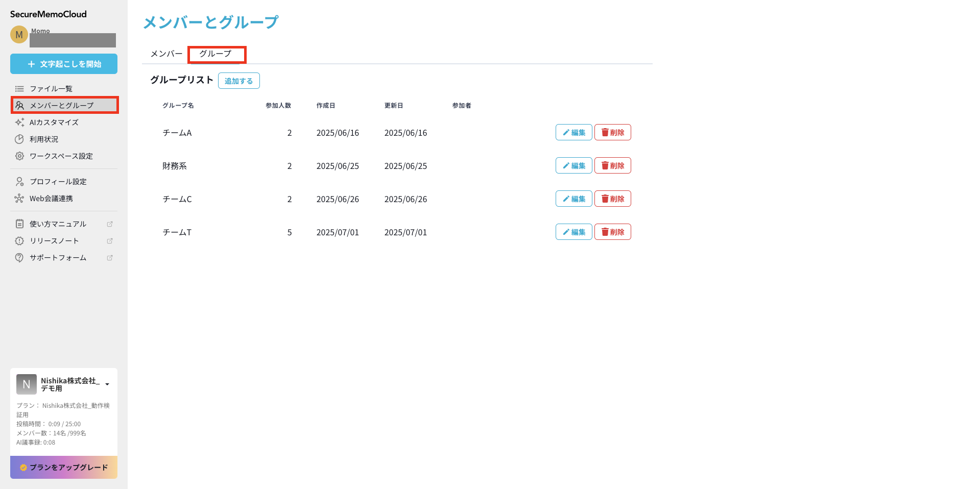Delete the 財務系 group
This screenshot has width=980, height=489.
pyautogui.click(x=612, y=166)
